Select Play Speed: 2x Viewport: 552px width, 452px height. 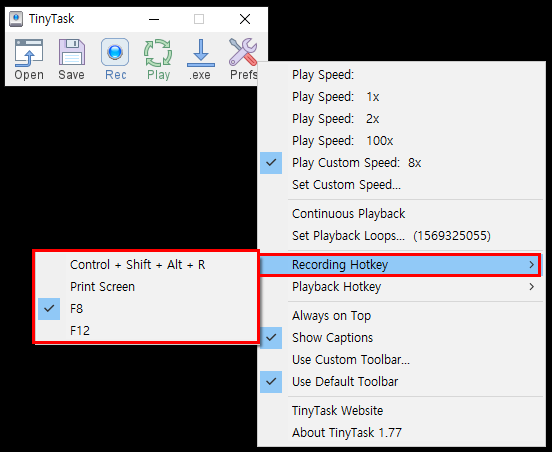(401, 119)
